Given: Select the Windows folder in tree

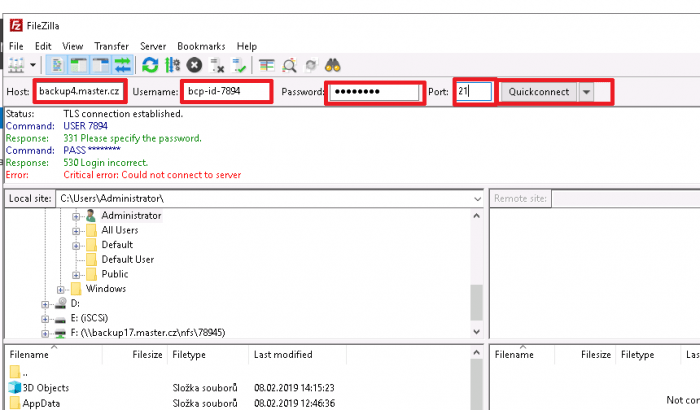Looking at the screenshot, I should point(106,289).
